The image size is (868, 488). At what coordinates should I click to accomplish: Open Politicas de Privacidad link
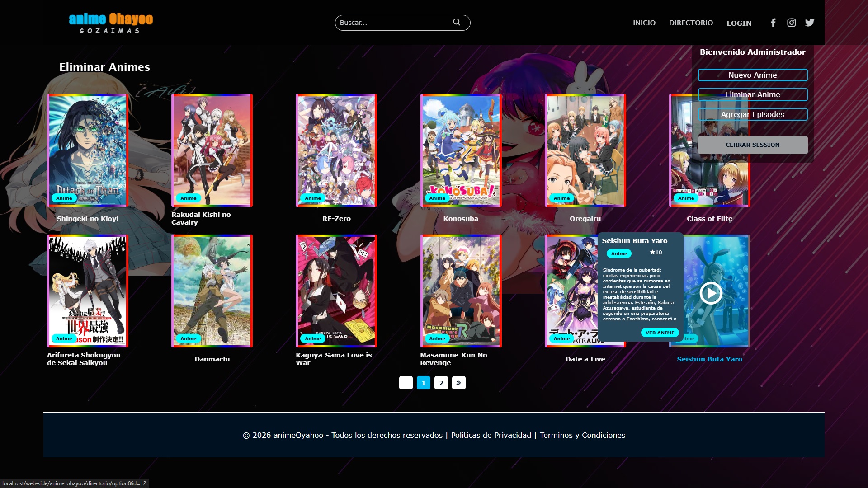491,435
